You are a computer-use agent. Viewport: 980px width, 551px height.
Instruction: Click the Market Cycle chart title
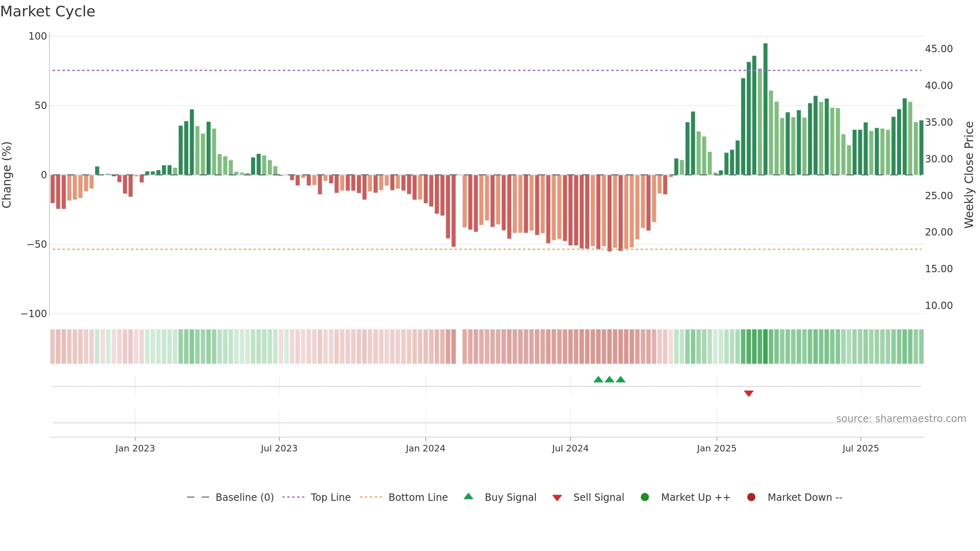[x=48, y=11]
